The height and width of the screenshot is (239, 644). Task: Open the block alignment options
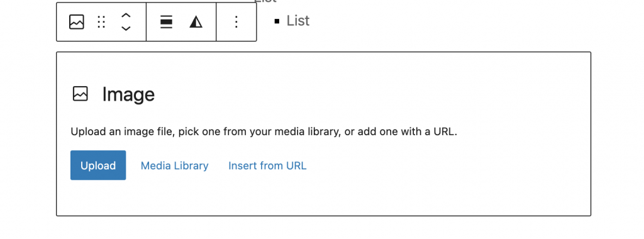166,22
